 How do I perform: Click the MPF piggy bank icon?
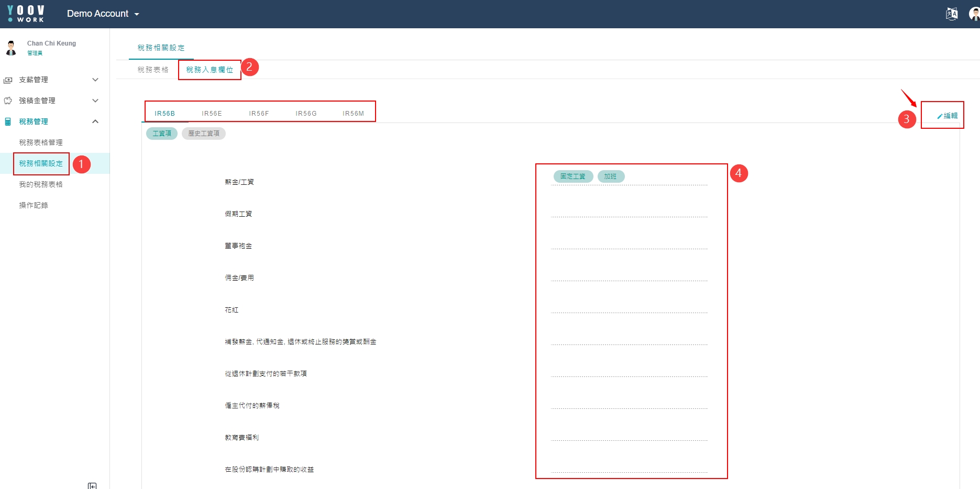(x=8, y=101)
